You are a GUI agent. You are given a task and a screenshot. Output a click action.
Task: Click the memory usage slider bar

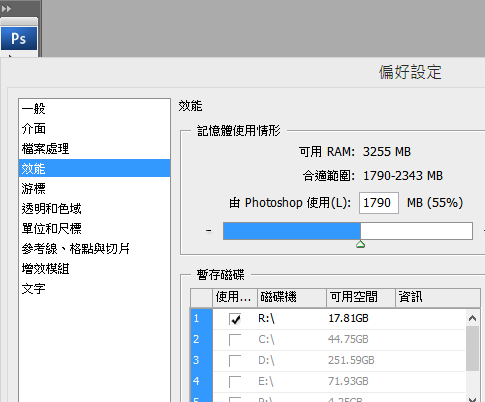point(348,231)
